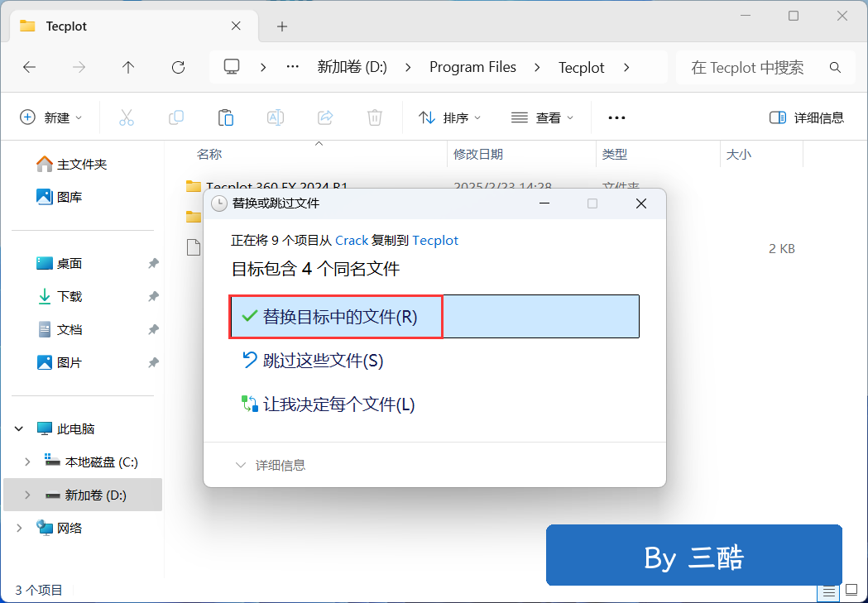The width and height of the screenshot is (868, 603).
Task: Go to Program Files in the address bar
Action: [472, 68]
